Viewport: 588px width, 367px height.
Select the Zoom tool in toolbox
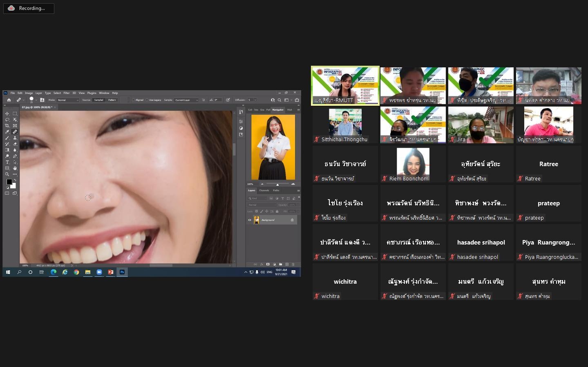7,174
